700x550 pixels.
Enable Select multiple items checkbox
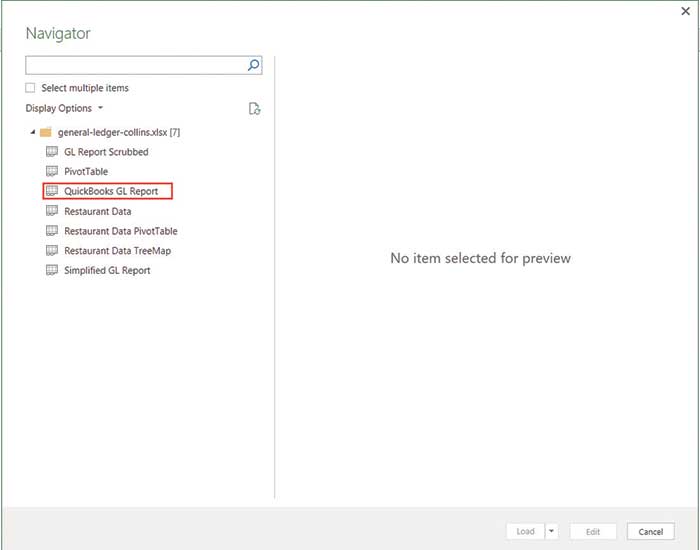click(x=30, y=88)
